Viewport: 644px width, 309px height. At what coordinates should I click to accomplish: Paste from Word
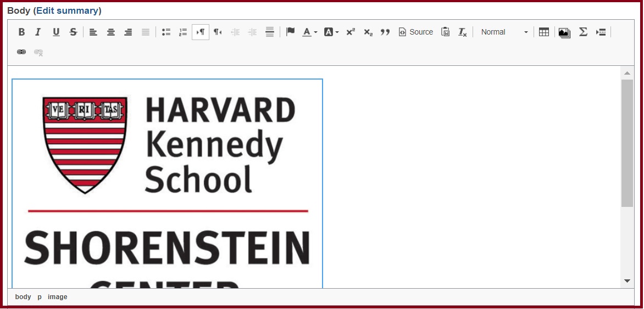point(445,32)
